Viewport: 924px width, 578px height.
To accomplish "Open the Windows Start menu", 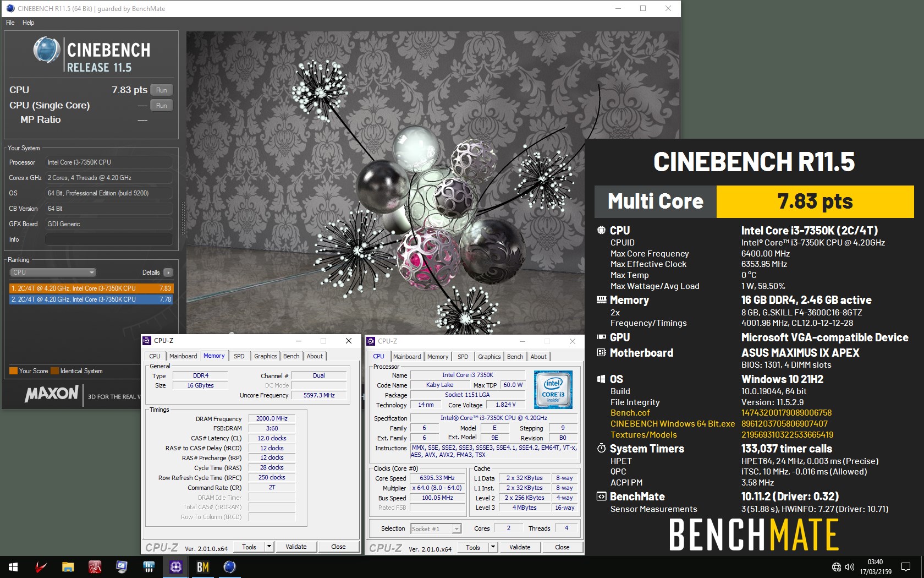I will coord(13,567).
